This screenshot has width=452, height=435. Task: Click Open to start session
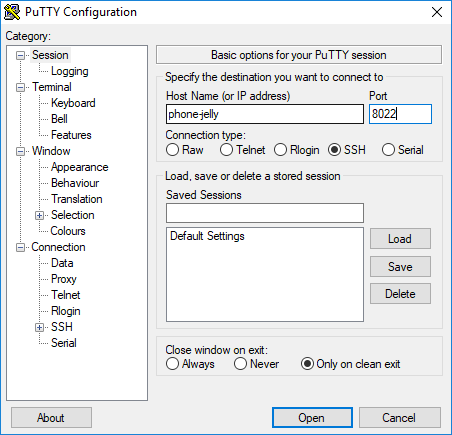(312, 417)
